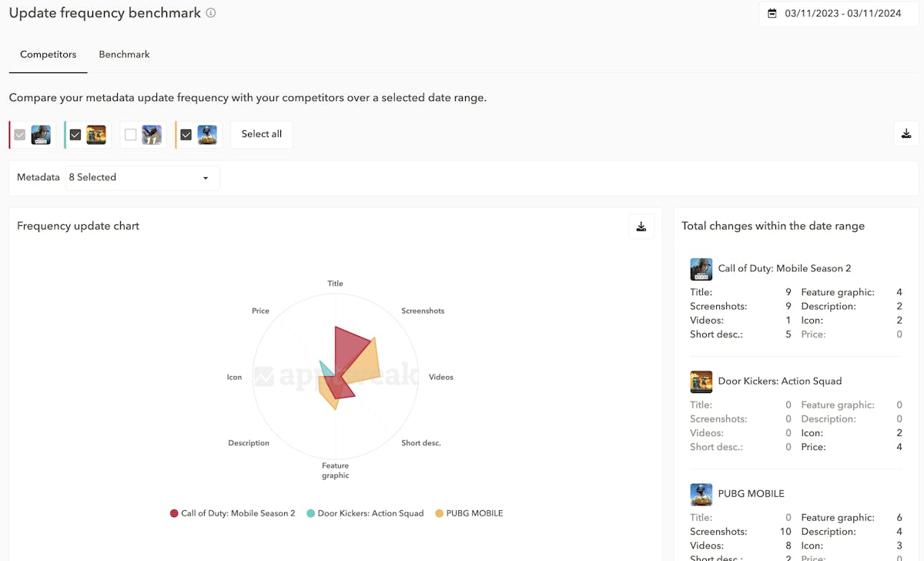Click the Screenshots axis label on radar chart
The image size is (924, 561).
423,311
